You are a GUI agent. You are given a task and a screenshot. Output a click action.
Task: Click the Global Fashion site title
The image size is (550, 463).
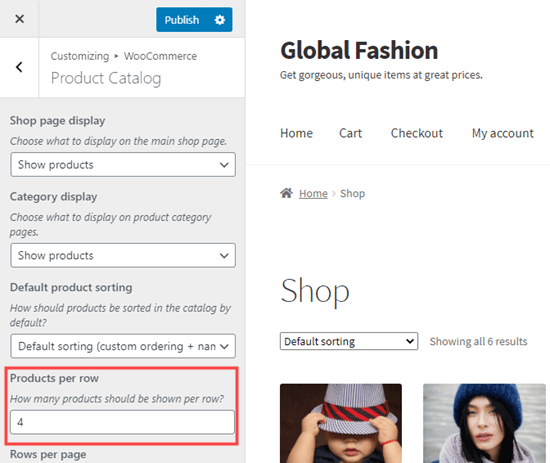359,51
